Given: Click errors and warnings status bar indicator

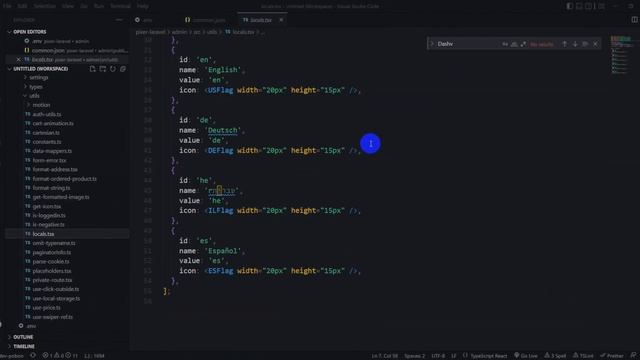Looking at the screenshot, I should tap(60, 356).
